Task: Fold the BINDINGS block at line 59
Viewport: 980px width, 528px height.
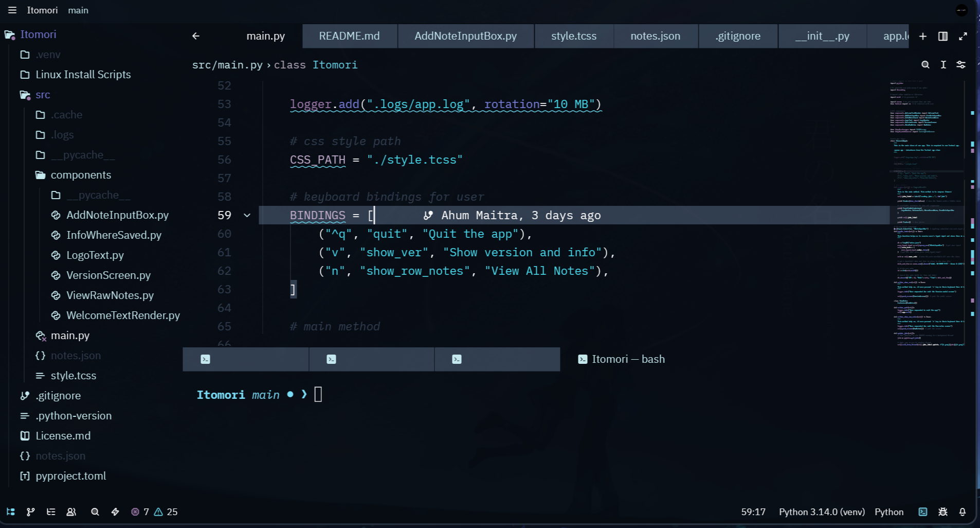Action: (x=247, y=216)
